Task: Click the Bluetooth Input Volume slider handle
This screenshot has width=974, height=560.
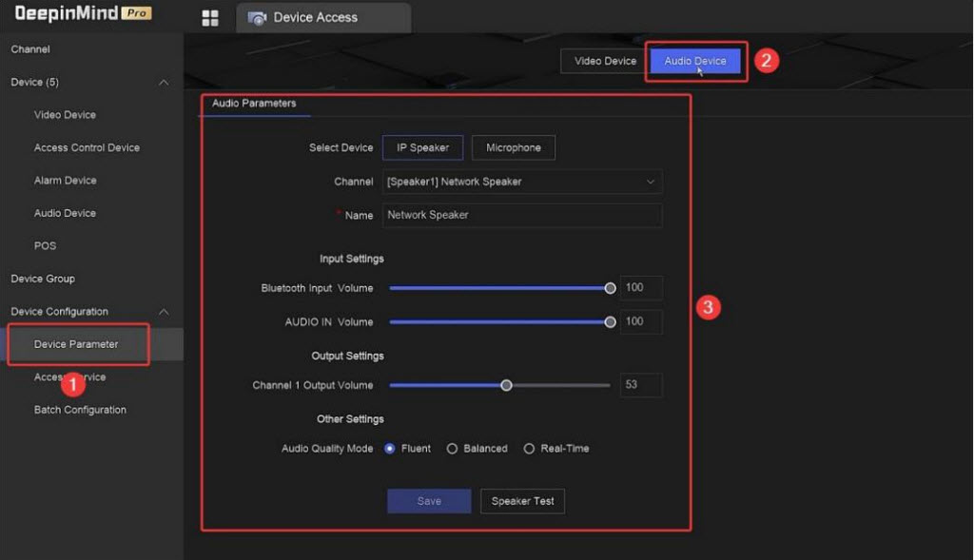Action: point(610,288)
